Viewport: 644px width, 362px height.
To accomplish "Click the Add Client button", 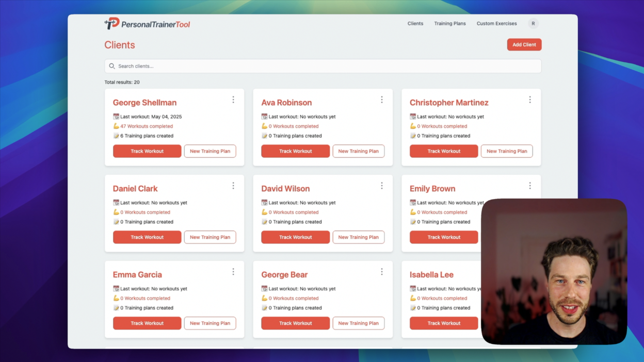I will (524, 45).
